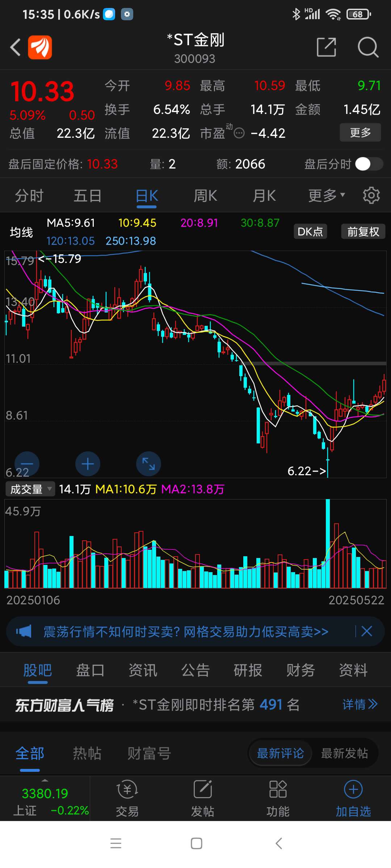Tap the MA5:9.61 value
Image resolution: width=391 pixels, height=868 pixels.
[71, 223]
